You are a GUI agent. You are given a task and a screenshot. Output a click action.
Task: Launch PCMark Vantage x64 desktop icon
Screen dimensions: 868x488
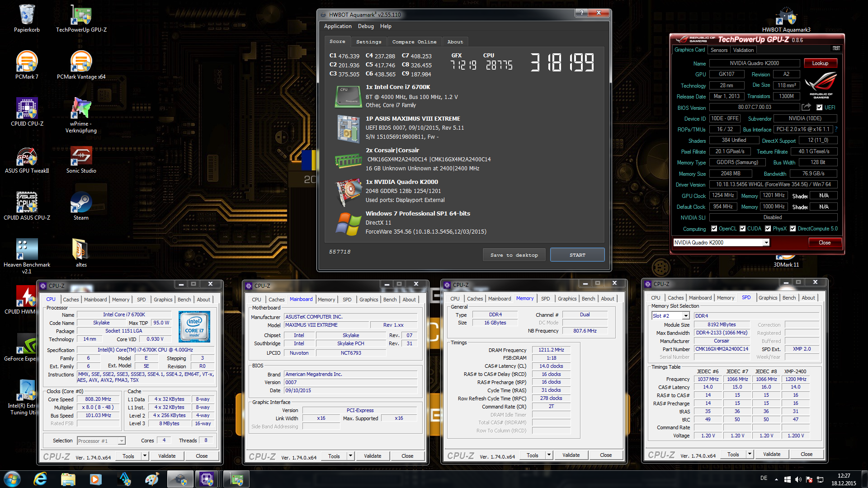[81, 65]
